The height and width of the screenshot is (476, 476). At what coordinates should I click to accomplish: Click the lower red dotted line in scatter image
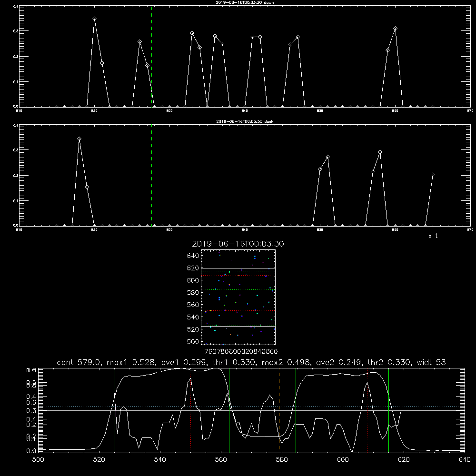coord(238,310)
